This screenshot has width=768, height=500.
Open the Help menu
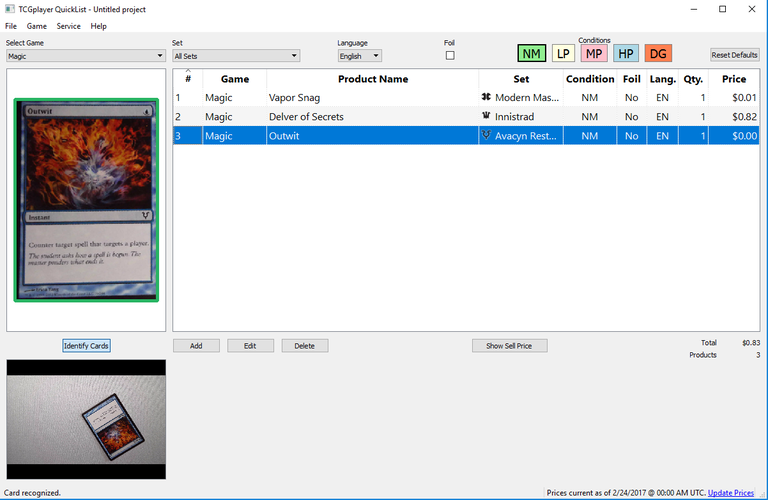point(98,26)
